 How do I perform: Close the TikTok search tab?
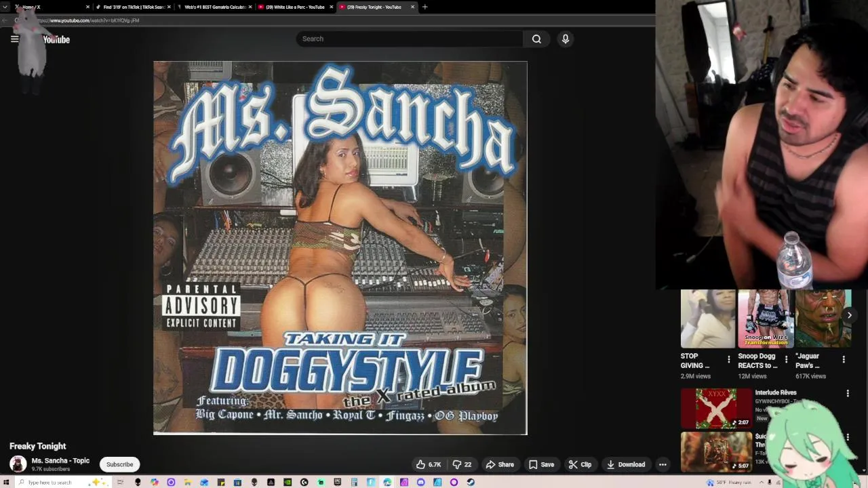pos(169,7)
